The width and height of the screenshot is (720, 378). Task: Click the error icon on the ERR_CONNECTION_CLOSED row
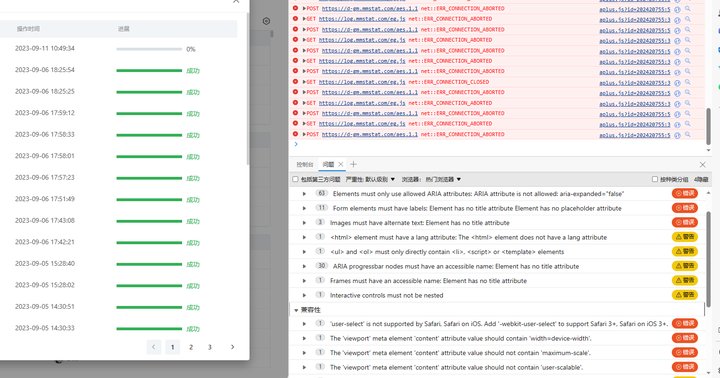click(295, 81)
